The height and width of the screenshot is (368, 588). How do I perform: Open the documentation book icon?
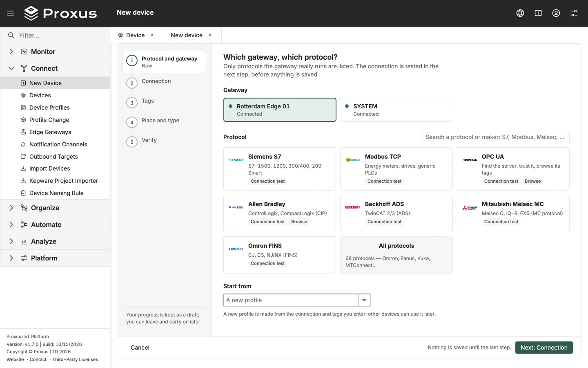coord(538,13)
